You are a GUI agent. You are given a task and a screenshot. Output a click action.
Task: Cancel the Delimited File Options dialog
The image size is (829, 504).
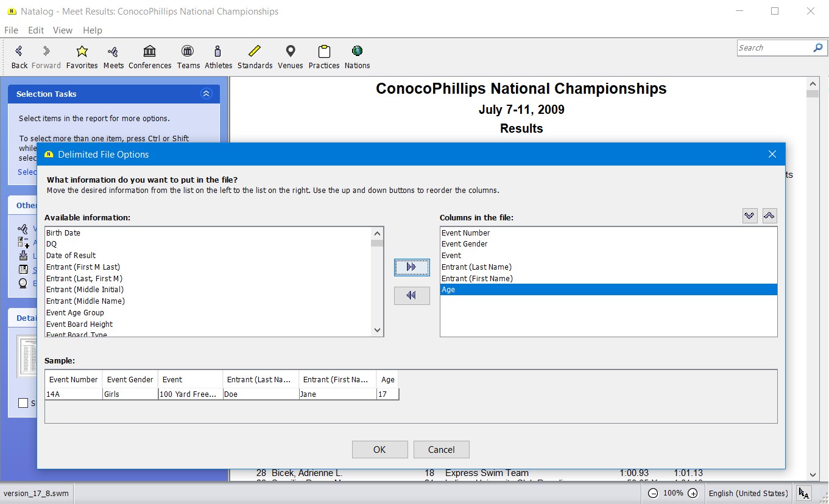(441, 450)
